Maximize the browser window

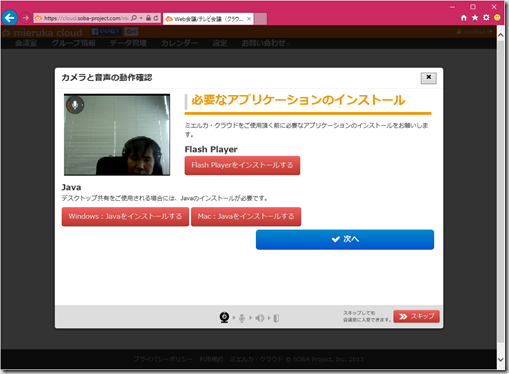click(473, 7)
